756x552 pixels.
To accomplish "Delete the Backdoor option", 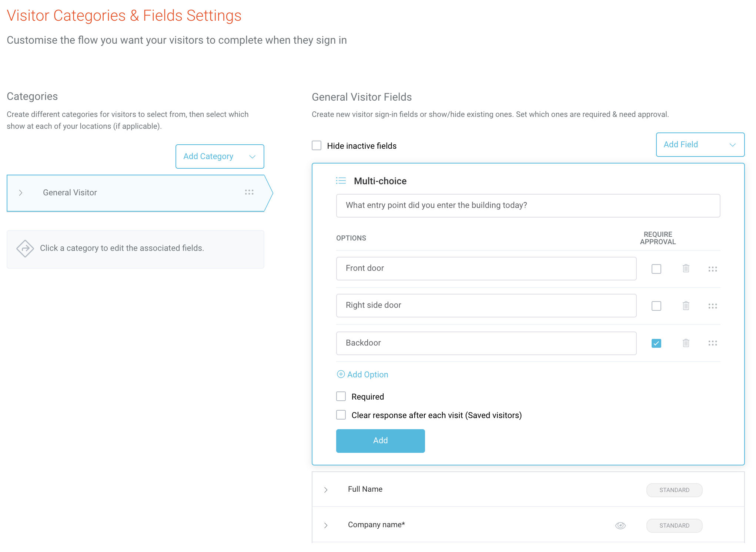I will (686, 343).
